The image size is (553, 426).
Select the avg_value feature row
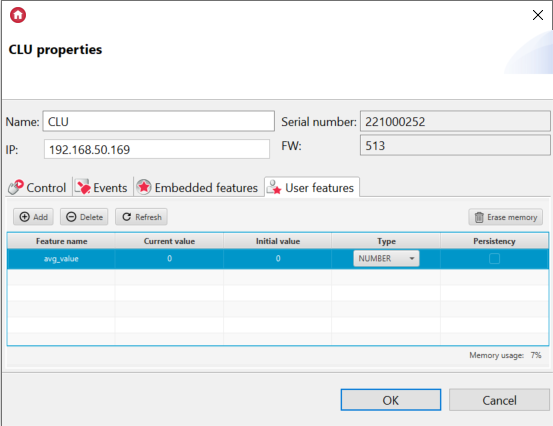tap(278, 258)
